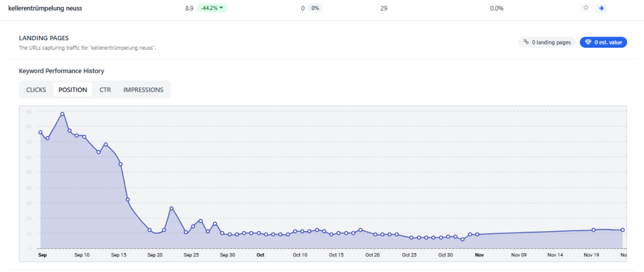The height and width of the screenshot is (272, 644).
Task: Click the 0 est. value button
Action: (x=603, y=42)
